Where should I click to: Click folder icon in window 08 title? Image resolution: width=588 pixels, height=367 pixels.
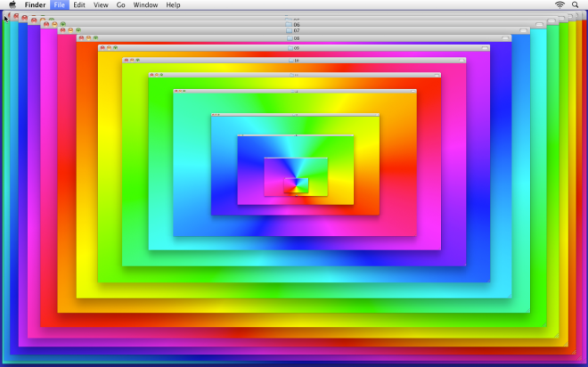289,38
